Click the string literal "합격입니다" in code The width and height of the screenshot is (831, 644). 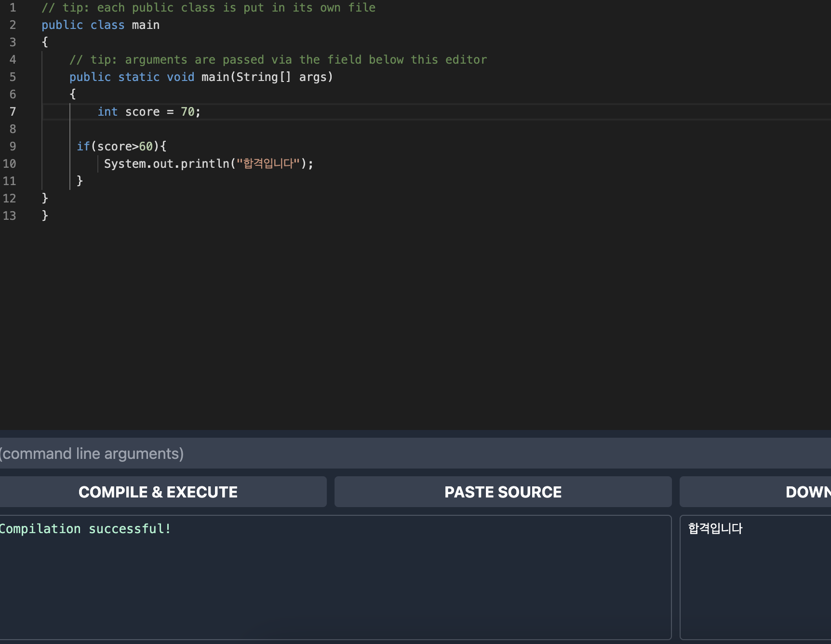[x=268, y=164]
